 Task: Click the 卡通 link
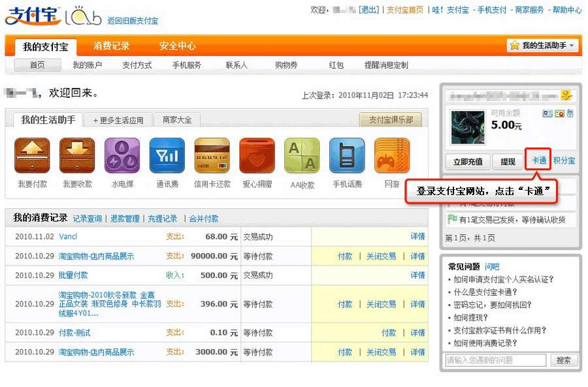click(x=539, y=161)
